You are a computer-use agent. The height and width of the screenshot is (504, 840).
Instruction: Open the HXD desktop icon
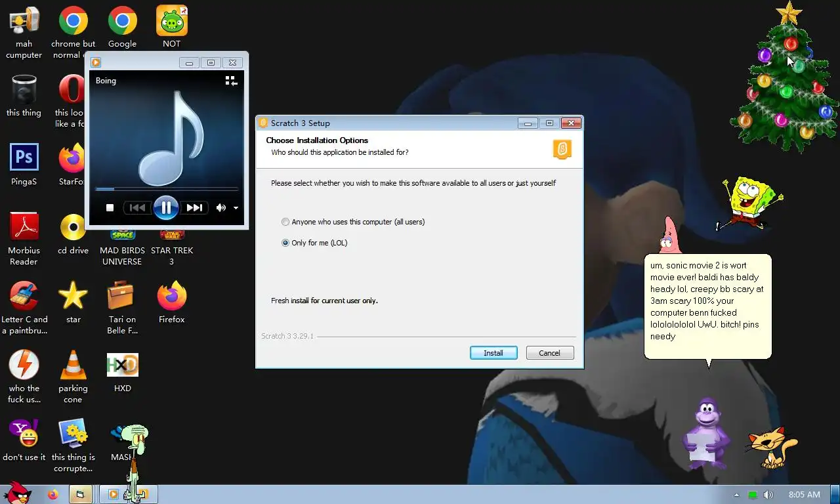(123, 371)
